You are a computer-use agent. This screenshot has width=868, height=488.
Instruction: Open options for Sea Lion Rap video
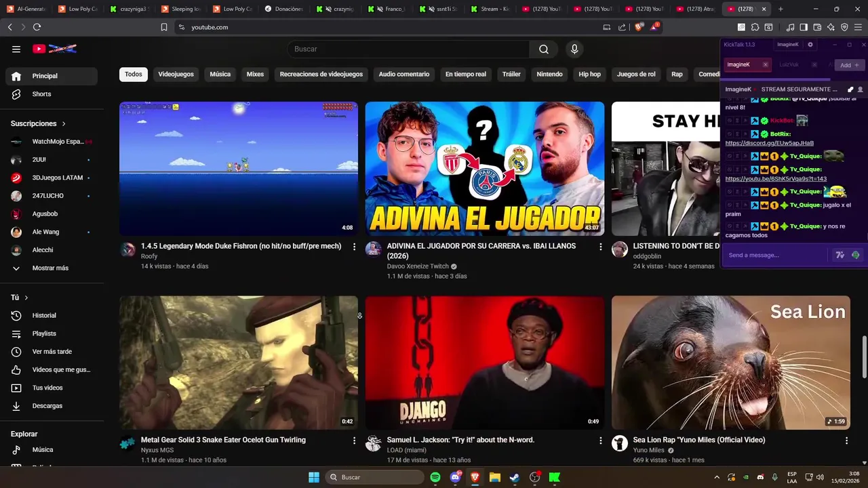846,441
